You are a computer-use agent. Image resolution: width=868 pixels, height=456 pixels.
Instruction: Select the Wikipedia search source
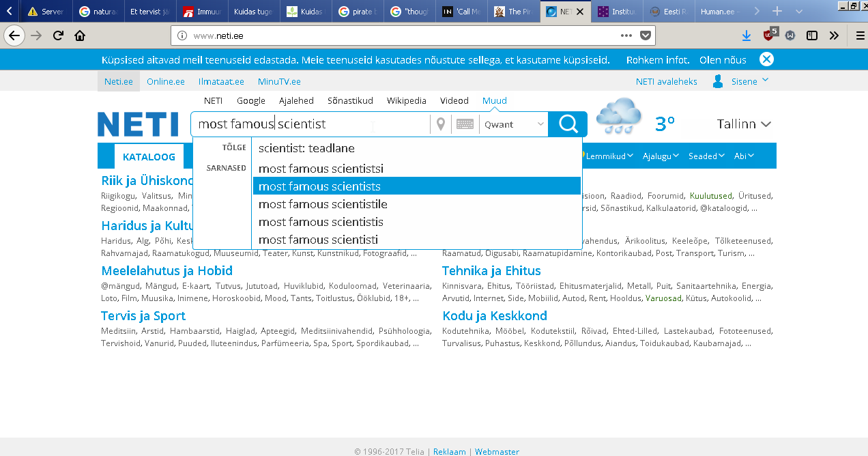point(407,100)
